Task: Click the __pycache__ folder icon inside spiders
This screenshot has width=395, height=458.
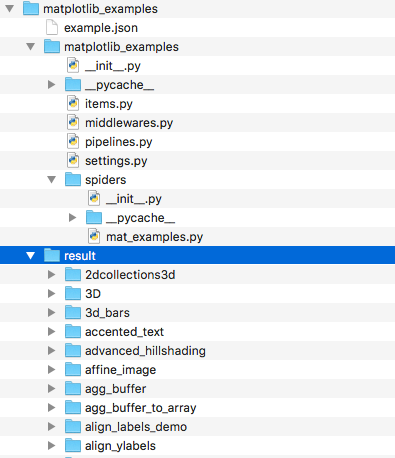Action: pyautogui.click(x=94, y=217)
